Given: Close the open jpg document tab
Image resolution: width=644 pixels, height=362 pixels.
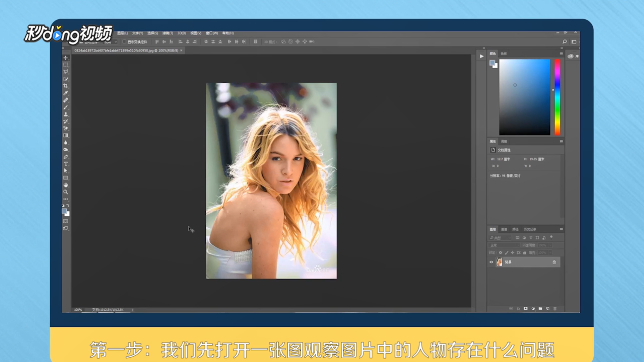Looking at the screenshot, I should [x=181, y=51].
